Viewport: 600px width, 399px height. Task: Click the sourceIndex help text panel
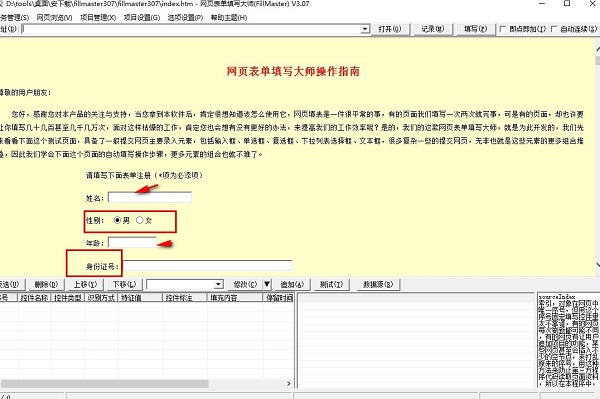[568, 340]
